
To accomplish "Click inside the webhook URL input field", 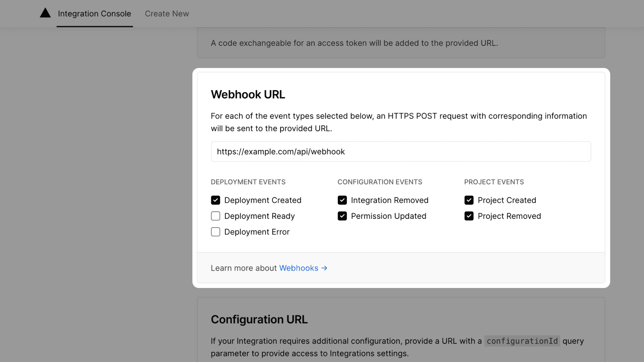I will coord(400,152).
